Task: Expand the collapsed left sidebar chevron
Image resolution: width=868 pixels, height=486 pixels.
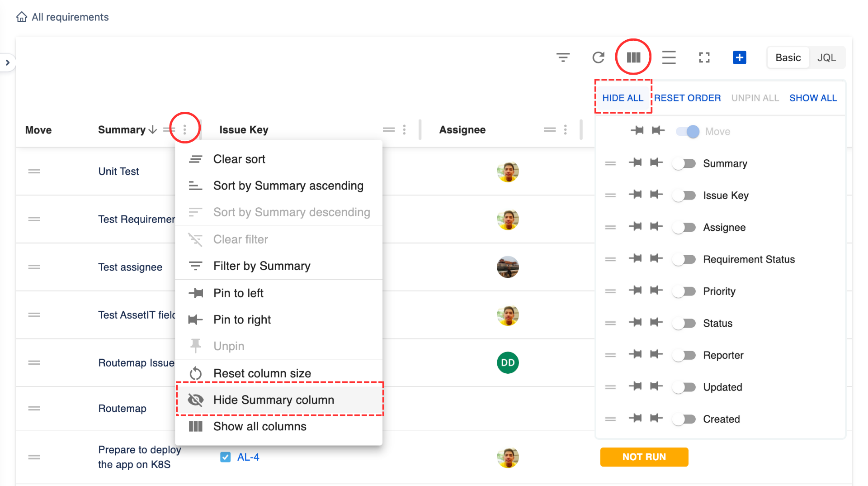Action: tap(8, 62)
